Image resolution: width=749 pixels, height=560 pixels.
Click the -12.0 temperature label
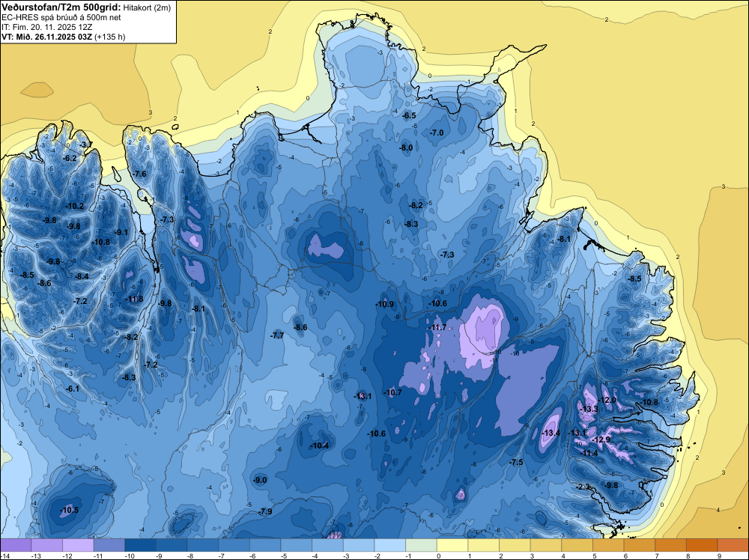[607, 400]
